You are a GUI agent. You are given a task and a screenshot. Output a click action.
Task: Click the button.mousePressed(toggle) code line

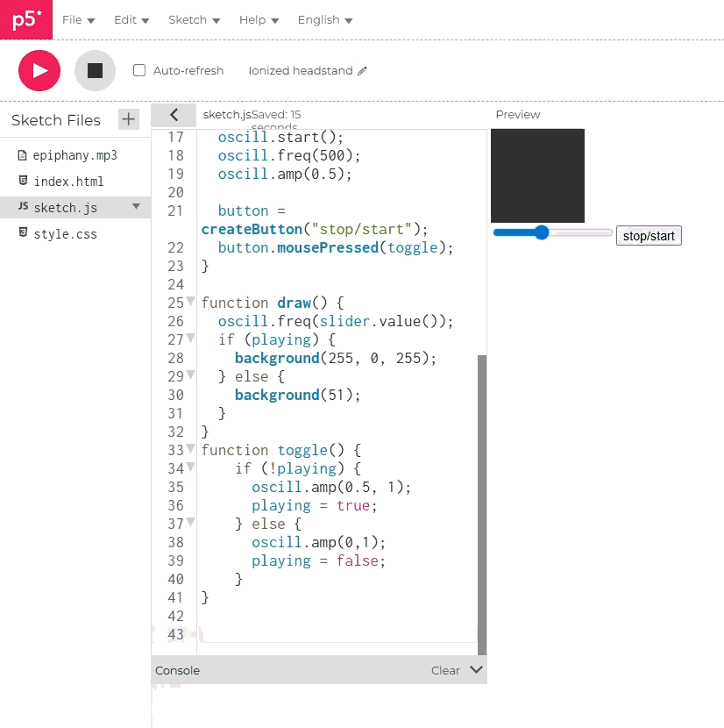click(x=336, y=247)
